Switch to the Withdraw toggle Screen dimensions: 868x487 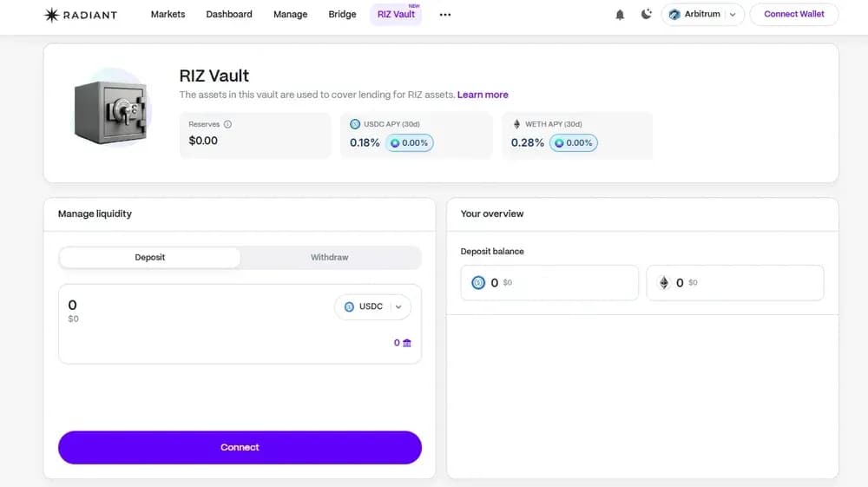pos(330,258)
